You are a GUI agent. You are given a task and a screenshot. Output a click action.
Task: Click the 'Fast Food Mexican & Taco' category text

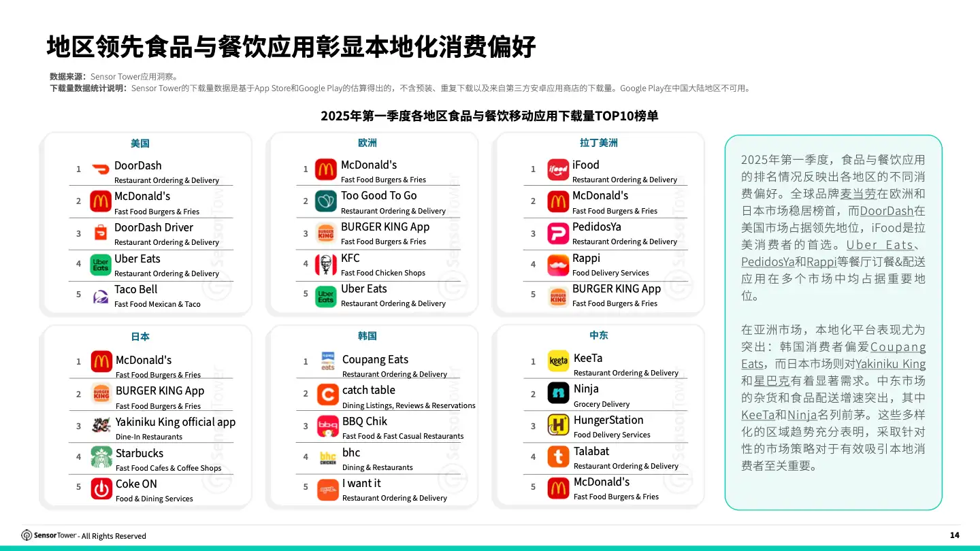pos(157,304)
